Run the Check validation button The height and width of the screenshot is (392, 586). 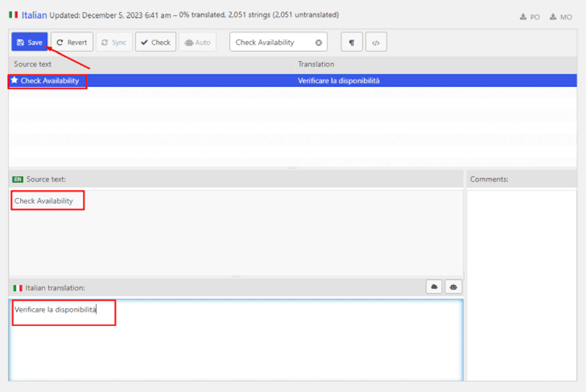tap(156, 42)
